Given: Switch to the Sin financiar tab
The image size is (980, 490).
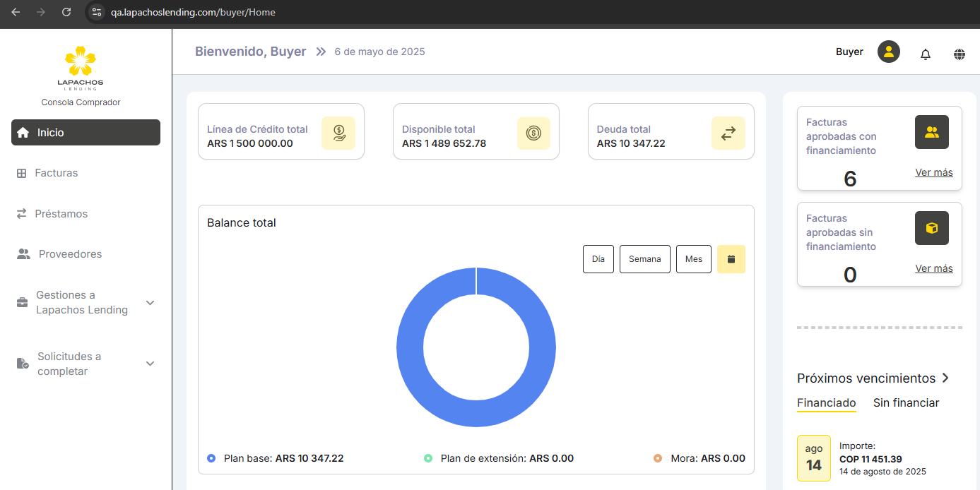Looking at the screenshot, I should point(906,403).
